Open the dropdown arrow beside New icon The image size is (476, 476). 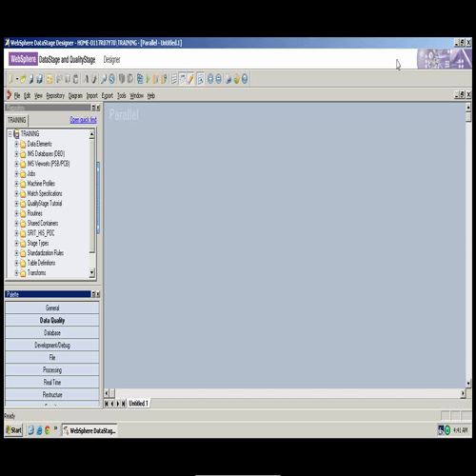17,79
